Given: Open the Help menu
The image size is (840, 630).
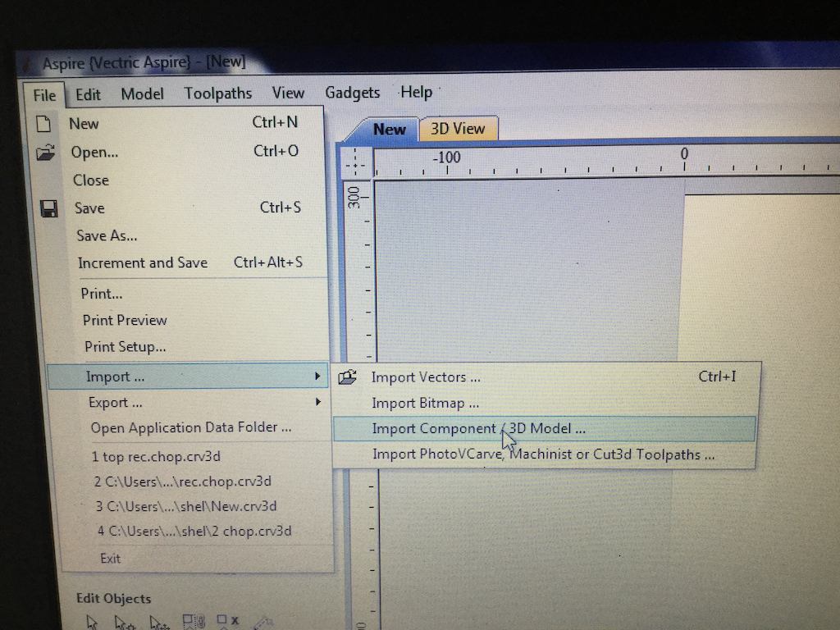Looking at the screenshot, I should 416,92.
